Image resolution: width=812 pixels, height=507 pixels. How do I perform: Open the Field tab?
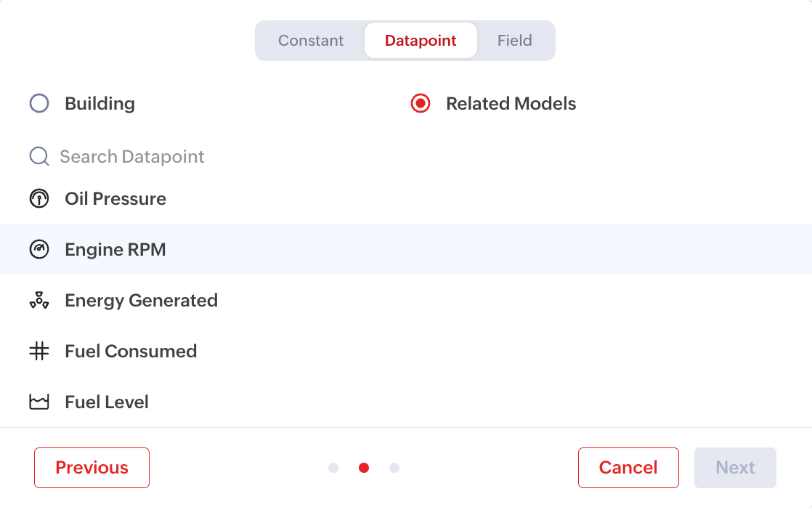tap(515, 41)
